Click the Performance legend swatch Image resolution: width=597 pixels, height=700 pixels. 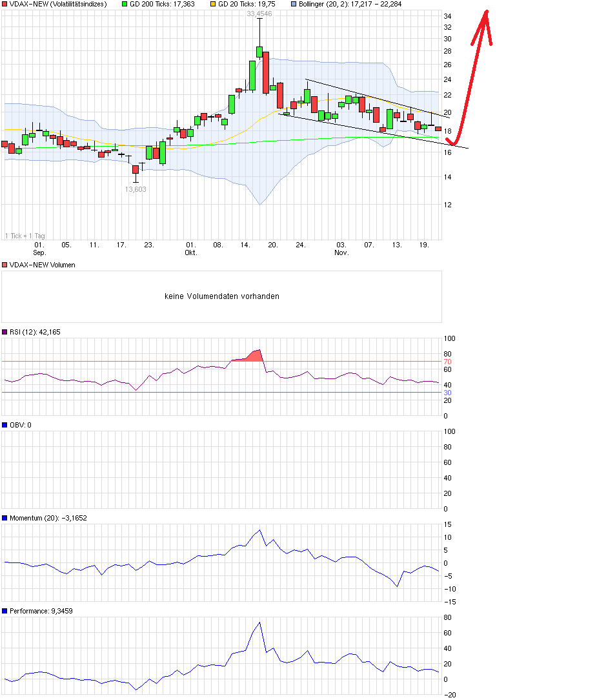point(5,611)
